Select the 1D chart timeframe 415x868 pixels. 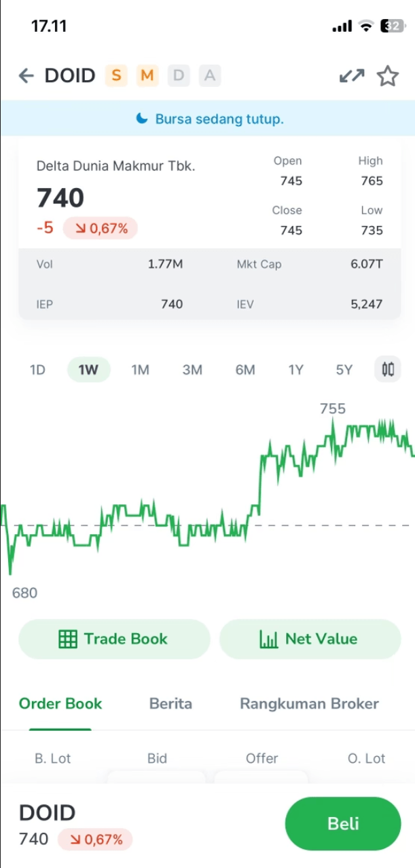[37, 370]
